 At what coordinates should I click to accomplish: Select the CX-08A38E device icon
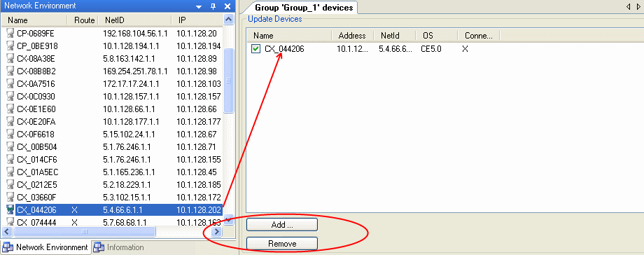(x=10, y=58)
